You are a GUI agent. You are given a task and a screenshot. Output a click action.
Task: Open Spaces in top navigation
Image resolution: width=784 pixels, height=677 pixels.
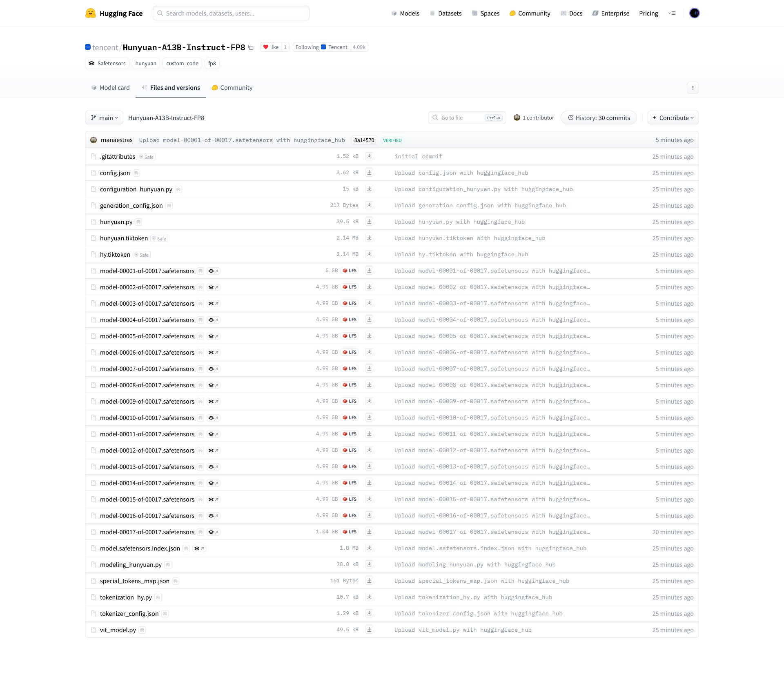[486, 13]
